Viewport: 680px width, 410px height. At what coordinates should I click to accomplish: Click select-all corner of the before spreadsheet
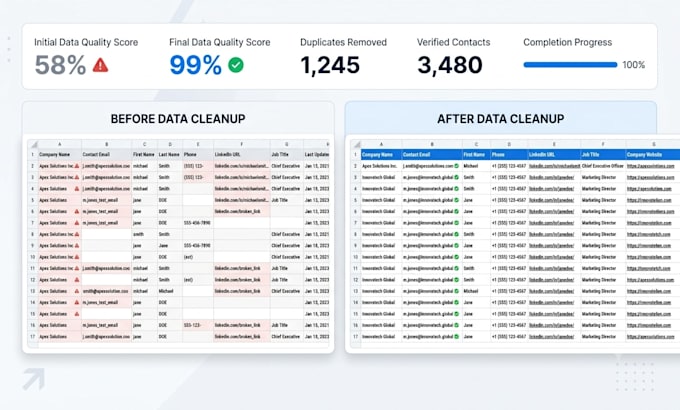pyautogui.click(x=33, y=144)
